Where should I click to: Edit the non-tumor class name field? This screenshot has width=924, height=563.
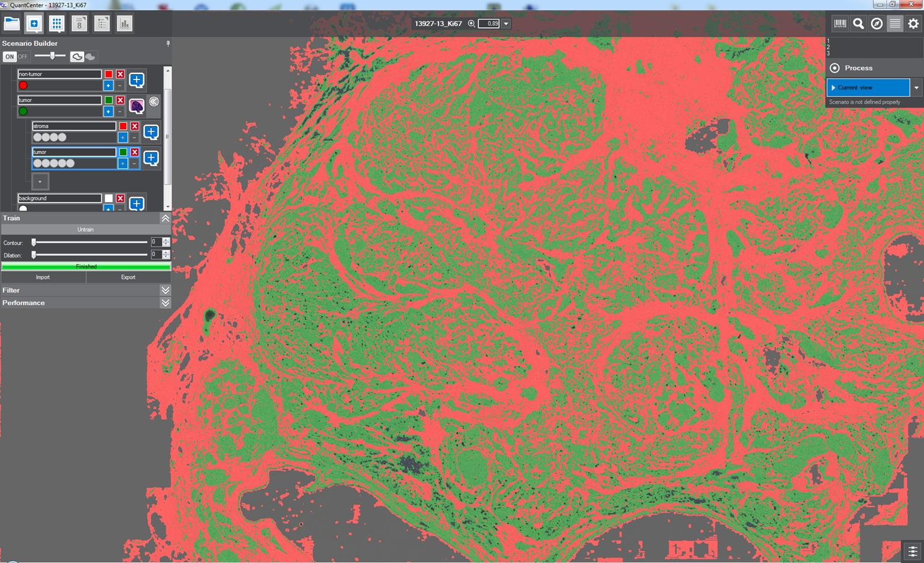coord(60,74)
